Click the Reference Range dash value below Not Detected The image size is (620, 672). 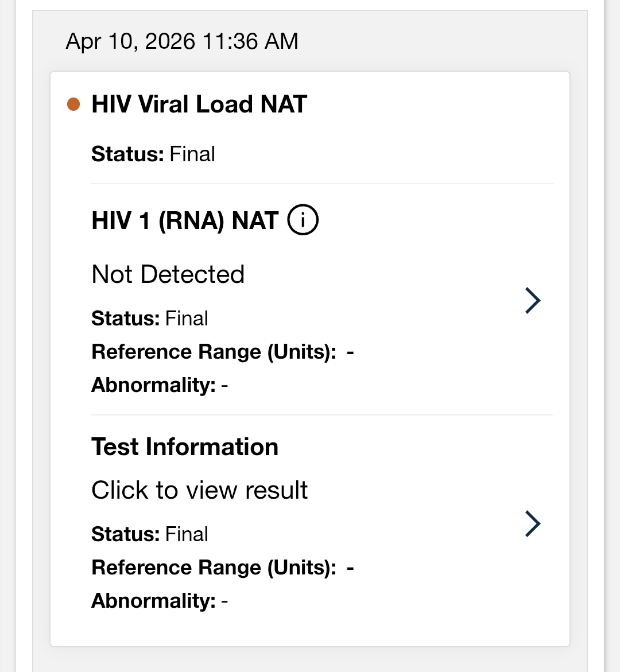click(350, 352)
